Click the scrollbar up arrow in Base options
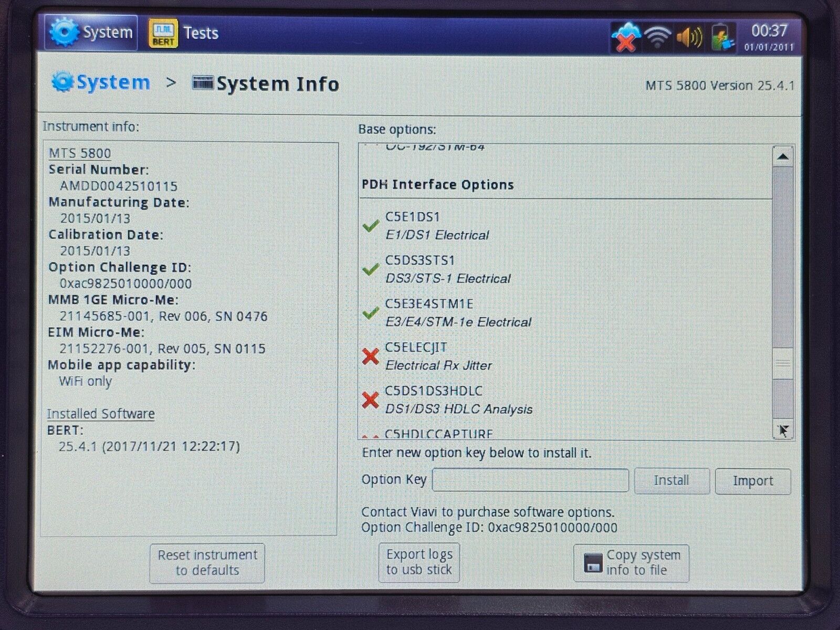The width and height of the screenshot is (840, 630). (x=782, y=157)
